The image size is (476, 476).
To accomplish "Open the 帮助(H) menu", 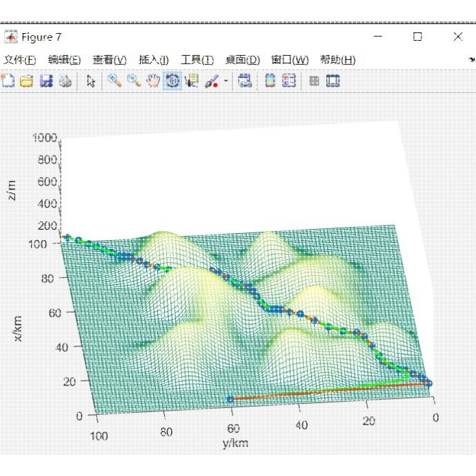I will click(338, 60).
